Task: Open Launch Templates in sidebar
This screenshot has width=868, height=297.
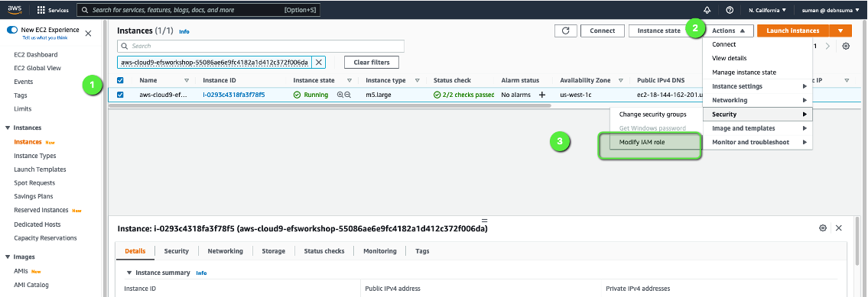Action: pyautogui.click(x=40, y=169)
